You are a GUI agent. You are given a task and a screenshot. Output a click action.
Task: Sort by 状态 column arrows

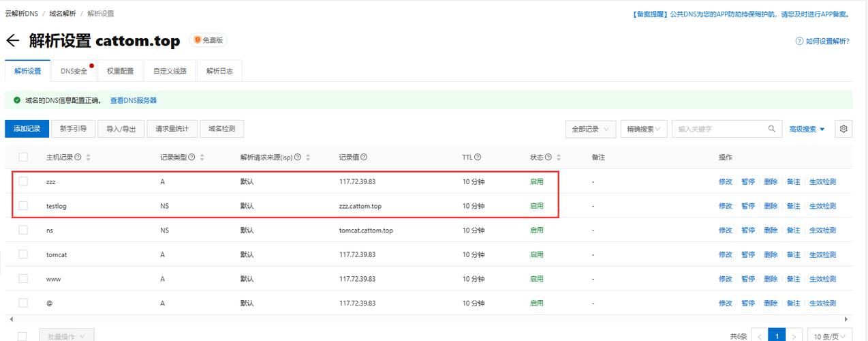pyautogui.click(x=559, y=157)
